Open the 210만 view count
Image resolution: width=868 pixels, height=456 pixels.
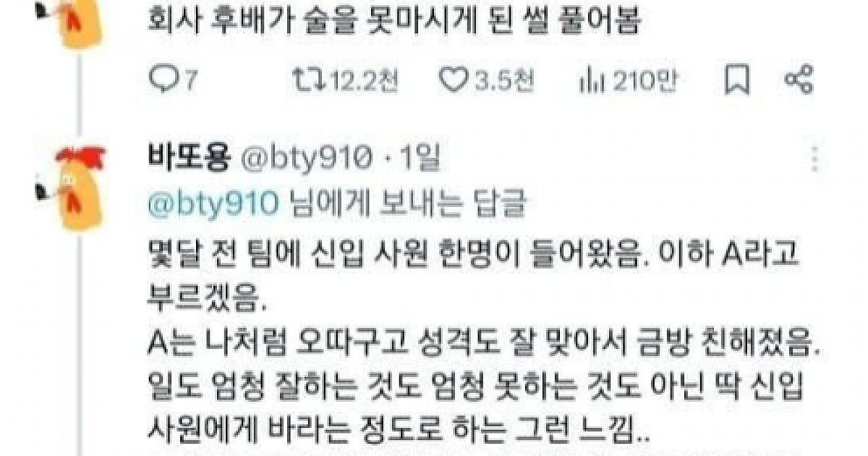(x=645, y=80)
